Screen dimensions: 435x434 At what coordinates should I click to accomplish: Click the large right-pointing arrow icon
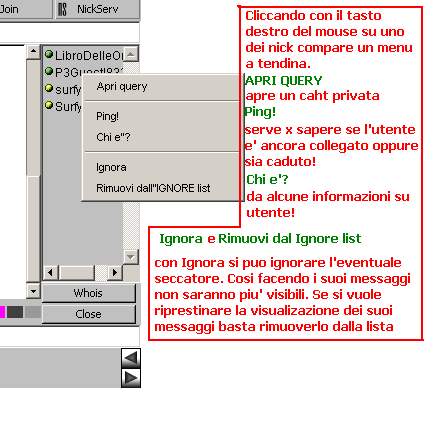click(131, 378)
